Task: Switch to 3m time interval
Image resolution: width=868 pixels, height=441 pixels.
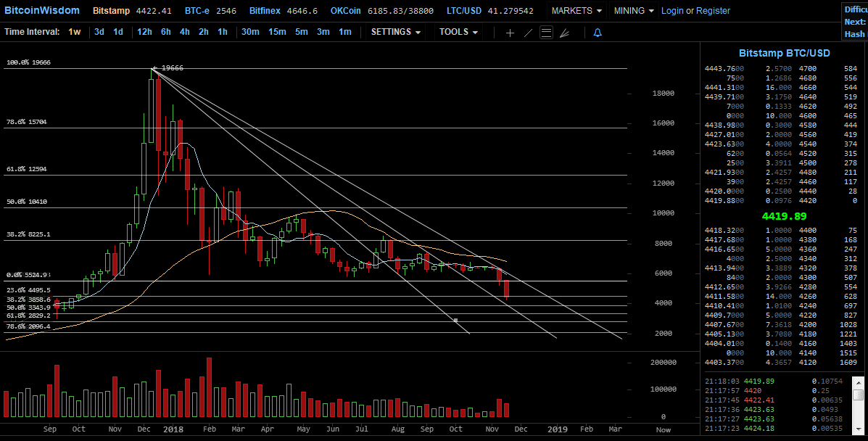Action: [x=323, y=32]
